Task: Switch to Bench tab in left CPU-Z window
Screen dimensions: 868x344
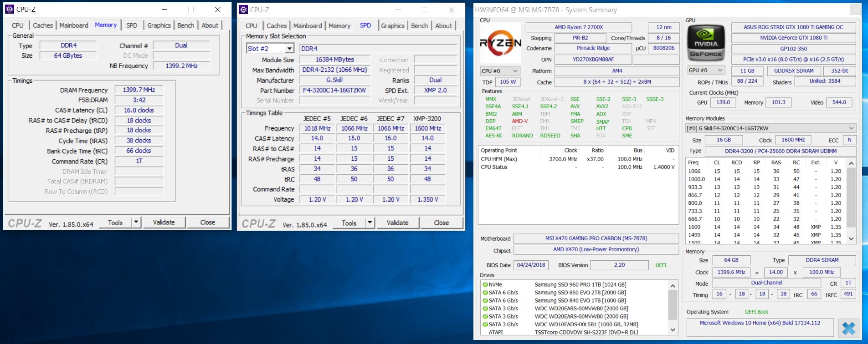Action: click(185, 25)
